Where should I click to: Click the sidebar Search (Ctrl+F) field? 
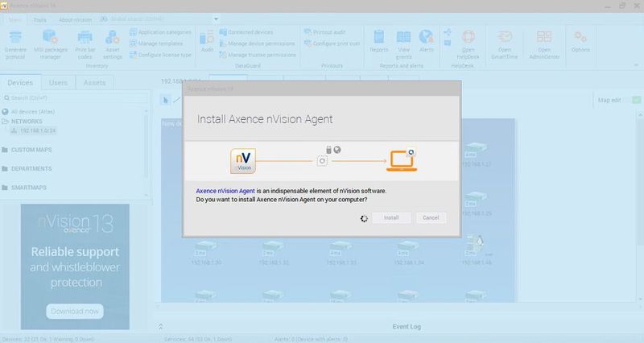[x=75, y=97]
